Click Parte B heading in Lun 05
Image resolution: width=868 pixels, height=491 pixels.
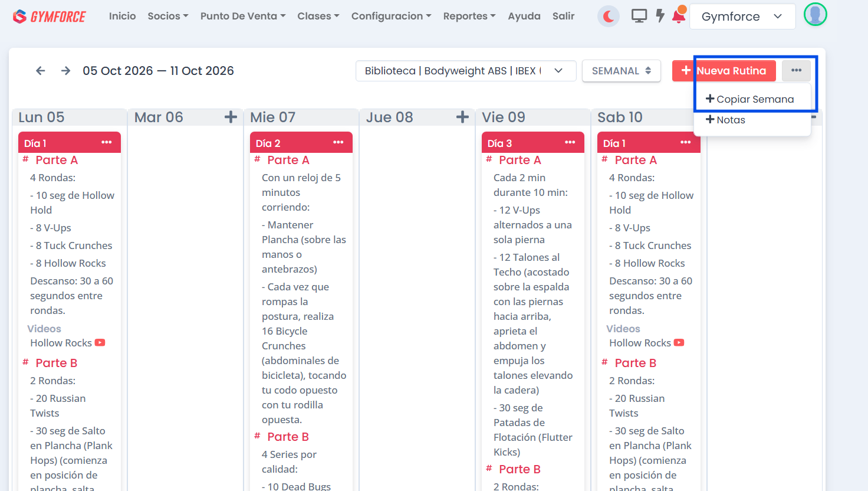(57, 363)
